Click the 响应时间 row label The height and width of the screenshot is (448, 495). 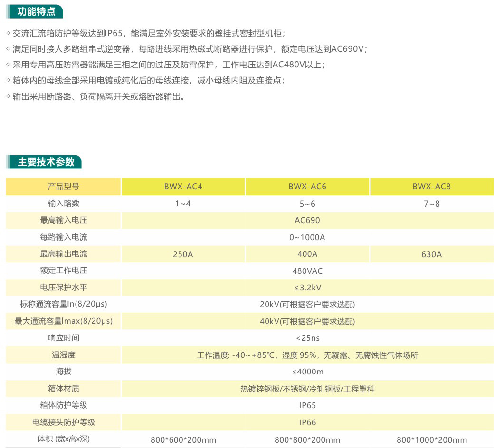pos(64,338)
